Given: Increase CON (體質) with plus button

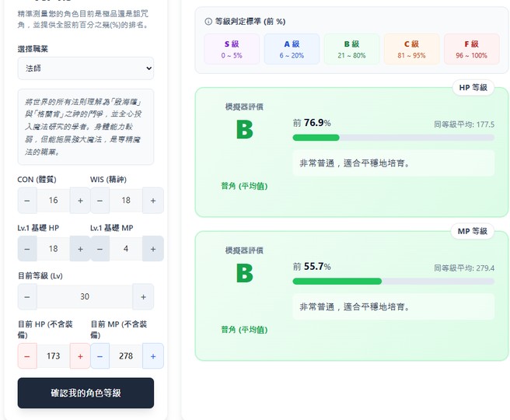Looking at the screenshot, I should [x=80, y=201].
